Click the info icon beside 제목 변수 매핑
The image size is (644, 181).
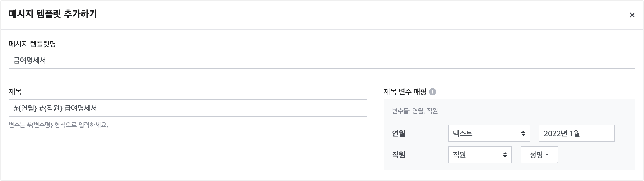click(432, 92)
